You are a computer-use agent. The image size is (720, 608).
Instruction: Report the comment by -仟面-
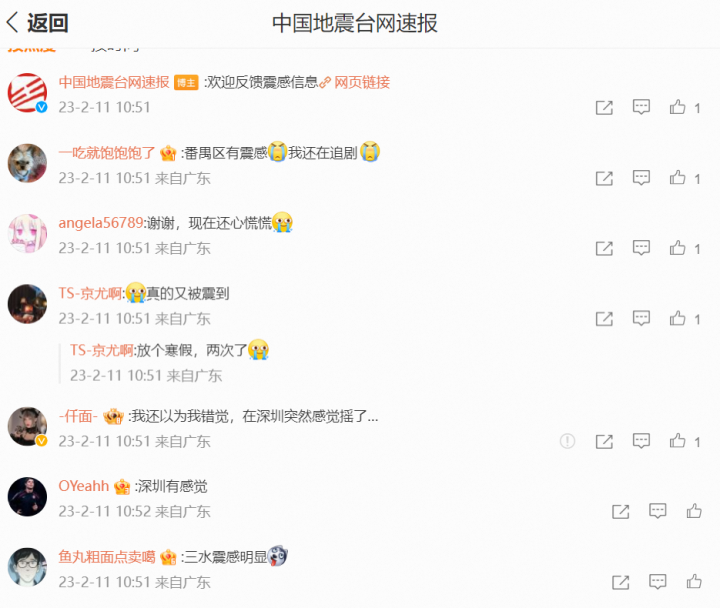click(x=568, y=441)
